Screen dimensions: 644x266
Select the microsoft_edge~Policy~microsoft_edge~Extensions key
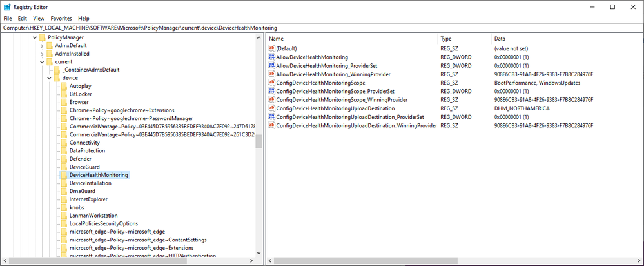(132, 248)
